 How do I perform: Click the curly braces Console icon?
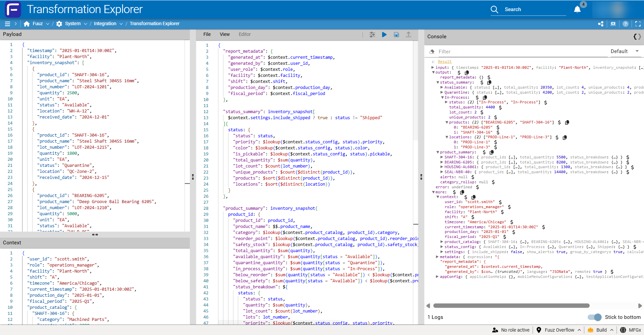coord(637,37)
